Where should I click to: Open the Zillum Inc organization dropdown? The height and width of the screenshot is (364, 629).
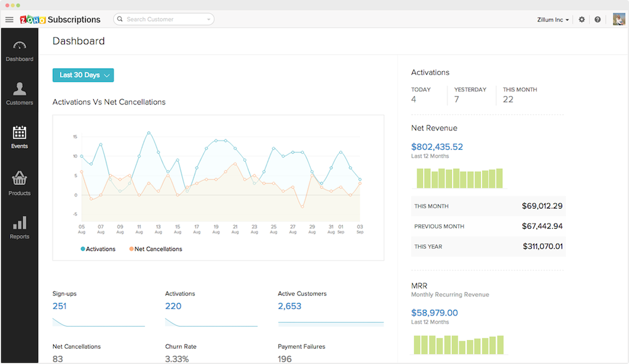click(550, 20)
